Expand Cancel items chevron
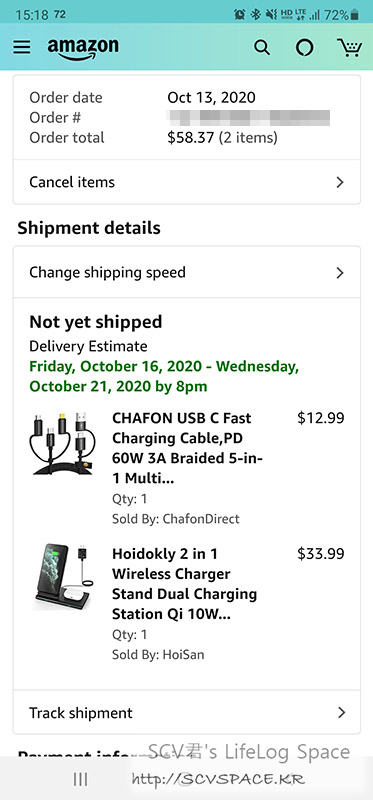Screen dimensions: 373x800 coord(340,182)
